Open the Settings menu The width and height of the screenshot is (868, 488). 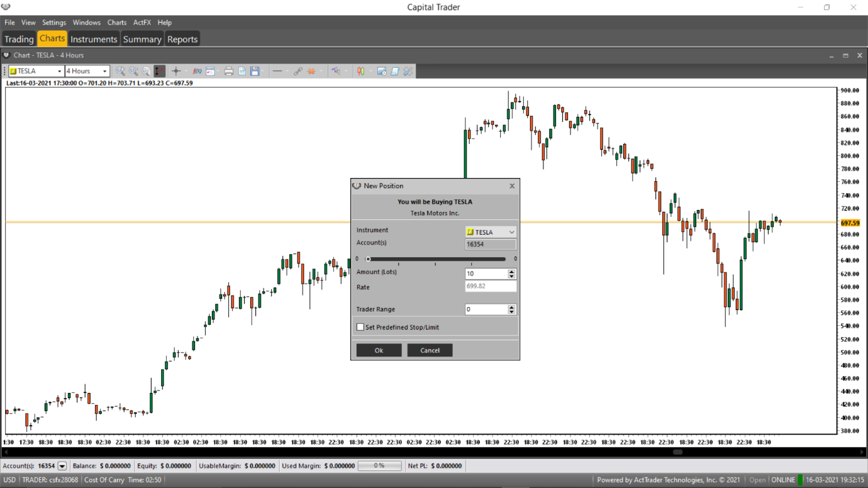point(54,23)
